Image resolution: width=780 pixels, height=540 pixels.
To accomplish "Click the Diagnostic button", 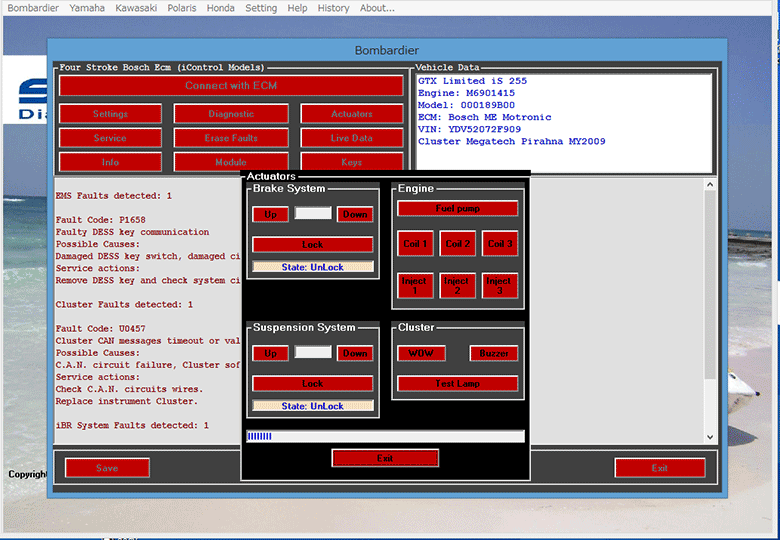I will point(231,114).
